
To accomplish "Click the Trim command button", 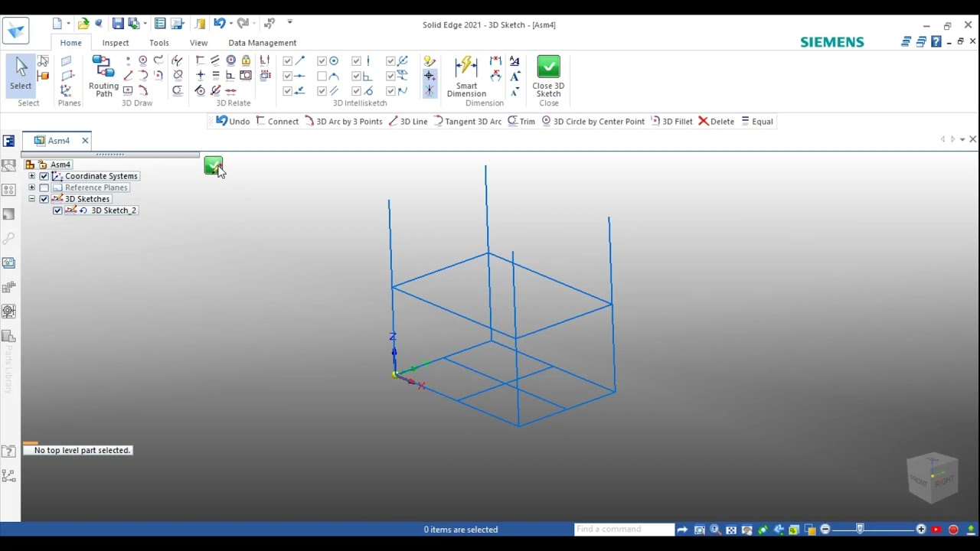I will tap(521, 121).
